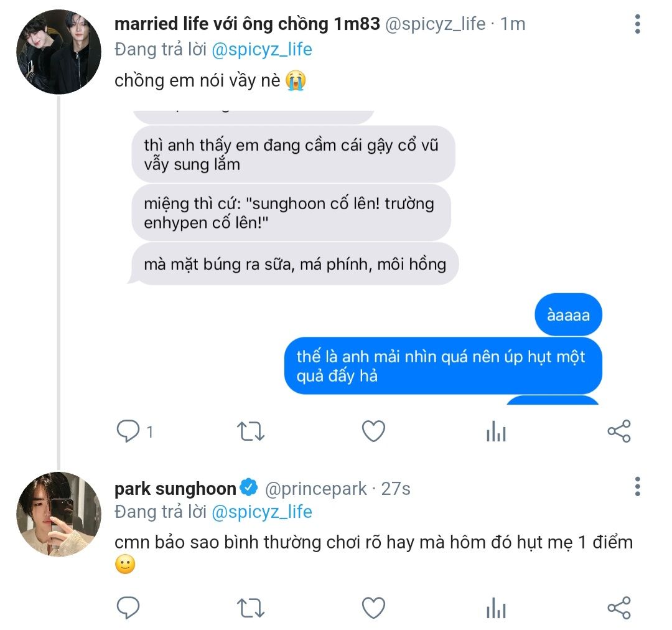View analytics for the spicyz_life tweet
The width and height of the screenshot is (672, 630).
point(496,431)
